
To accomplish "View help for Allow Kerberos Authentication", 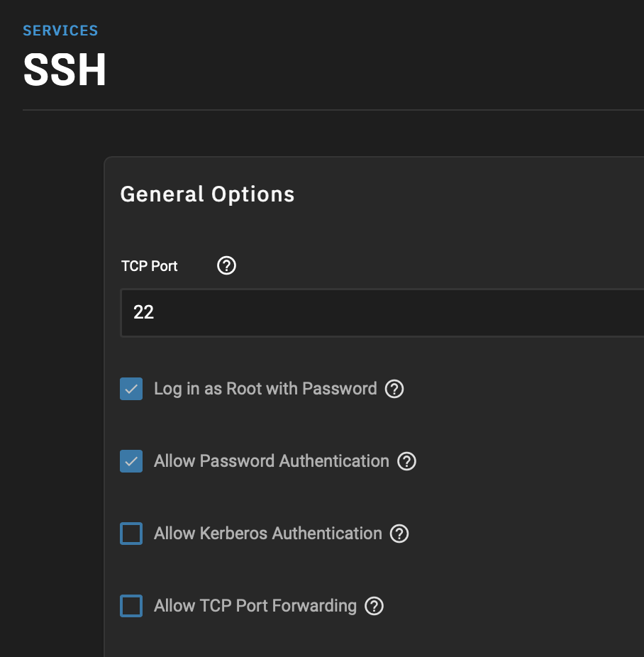I will coord(399,534).
